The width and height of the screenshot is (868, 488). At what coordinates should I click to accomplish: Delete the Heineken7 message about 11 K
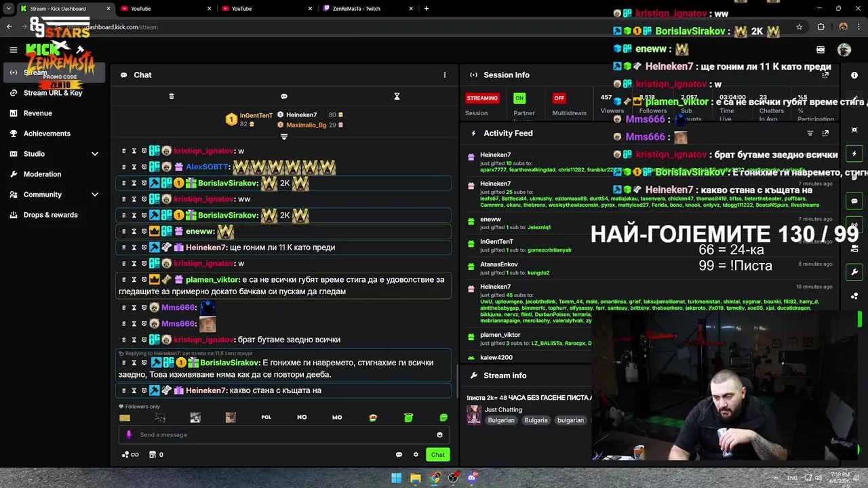[x=124, y=247]
